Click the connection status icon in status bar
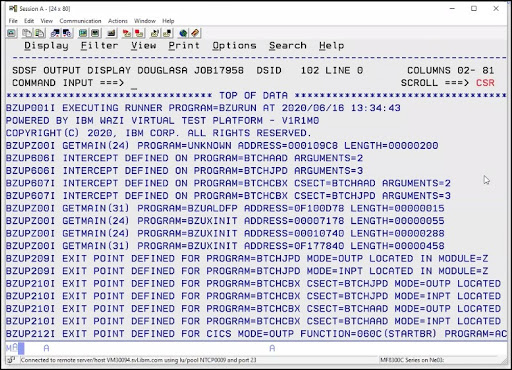 click(x=11, y=360)
